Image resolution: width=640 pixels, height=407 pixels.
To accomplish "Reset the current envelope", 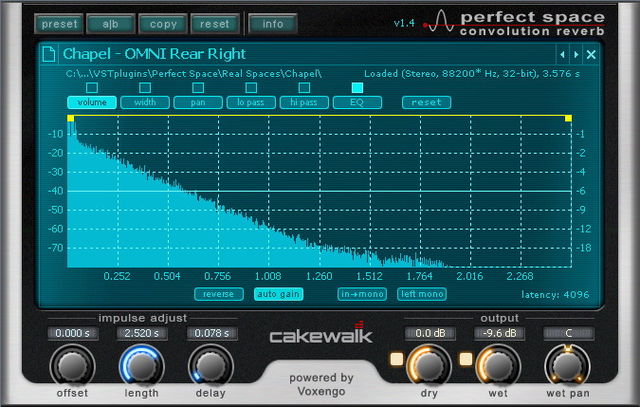I will [x=427, y=102].
